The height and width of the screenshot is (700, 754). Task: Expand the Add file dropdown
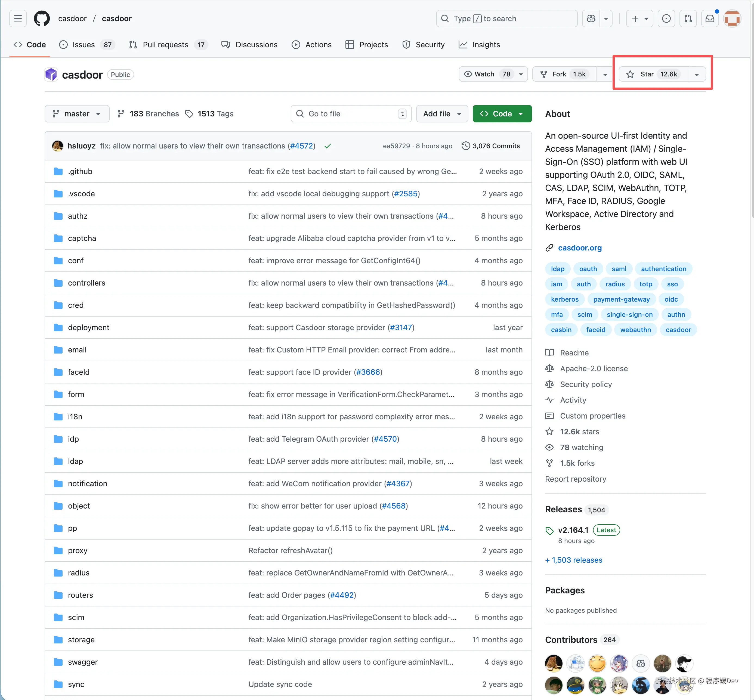click(442, 114)
